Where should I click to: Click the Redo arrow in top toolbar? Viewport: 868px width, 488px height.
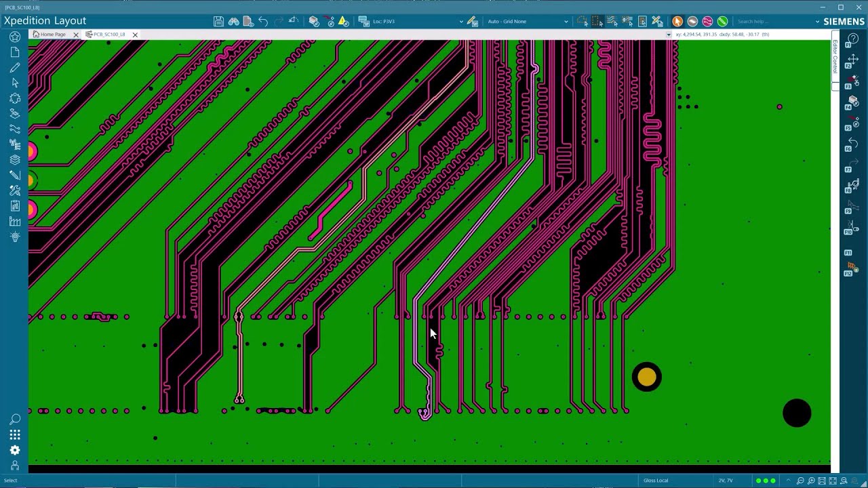[278, 22]
